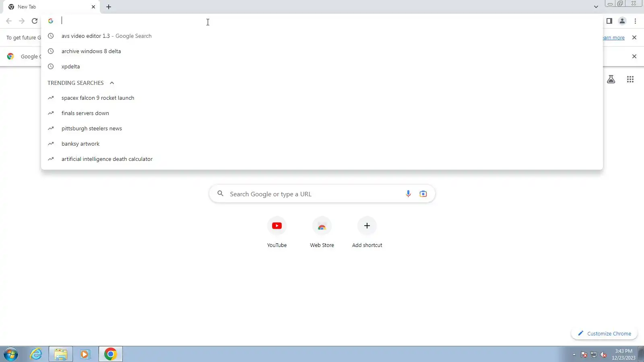Viewport: 644px width, 362px height.
Task: Dismiss the Google Chrome infobar
Action: (x=634, y=56)
